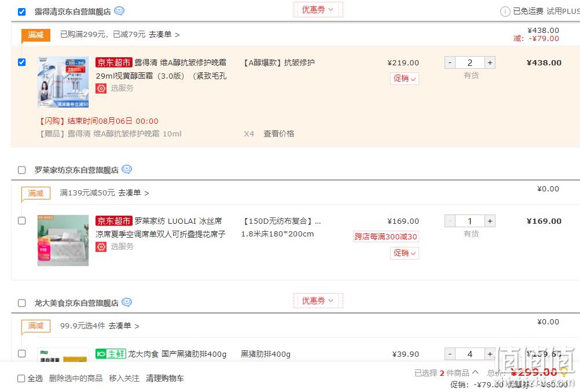
Task: Click 去凑单 for 已购满299元 promotion
Action: (x=164, y=35)
